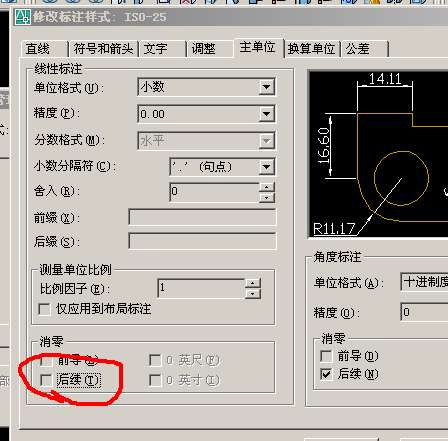Open the angular 单位格式(A) combo box
This screenshot has height=441, width=448.
tap(424, 282)
